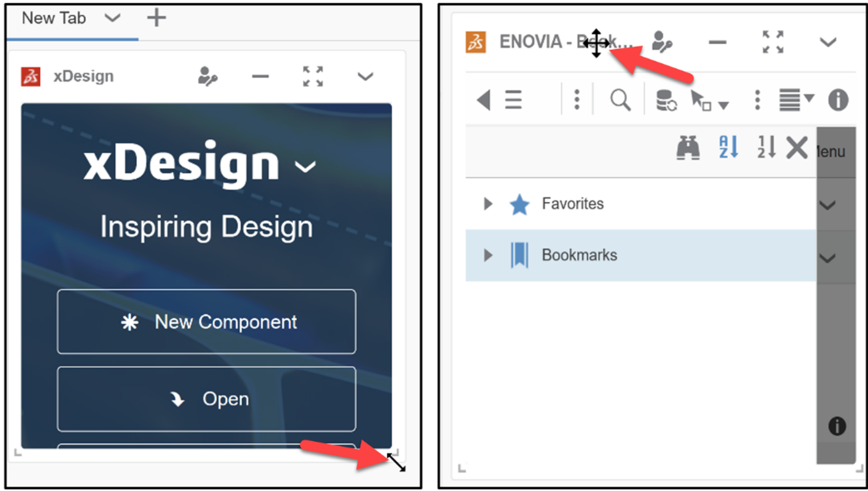Open the hamburger menu in ENOVIA toolbar
The width and height of the screenshot is (868, 491).
point(513,100)
